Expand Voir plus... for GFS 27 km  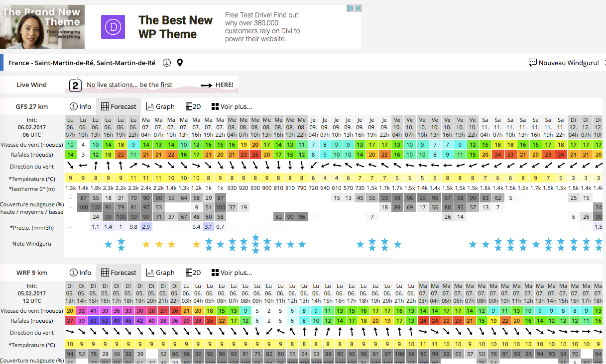click(232, 106)
